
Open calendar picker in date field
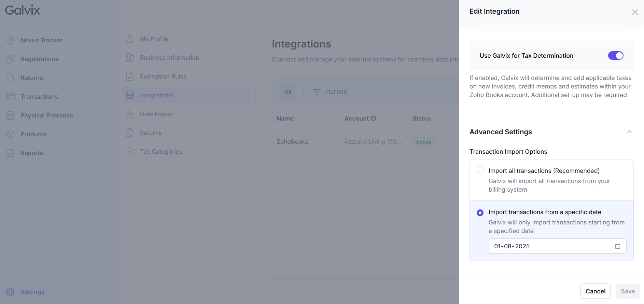pyautogui.click(x=617, y=246)
